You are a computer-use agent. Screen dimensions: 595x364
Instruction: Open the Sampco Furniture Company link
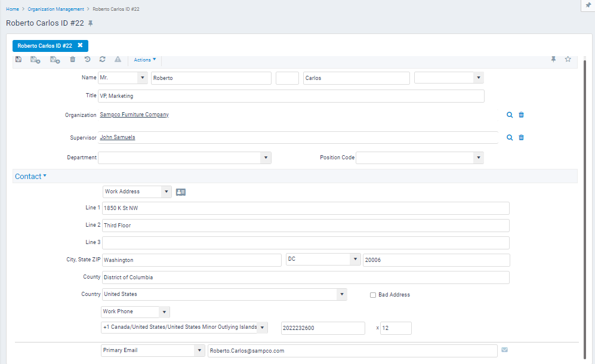point(134,115)
